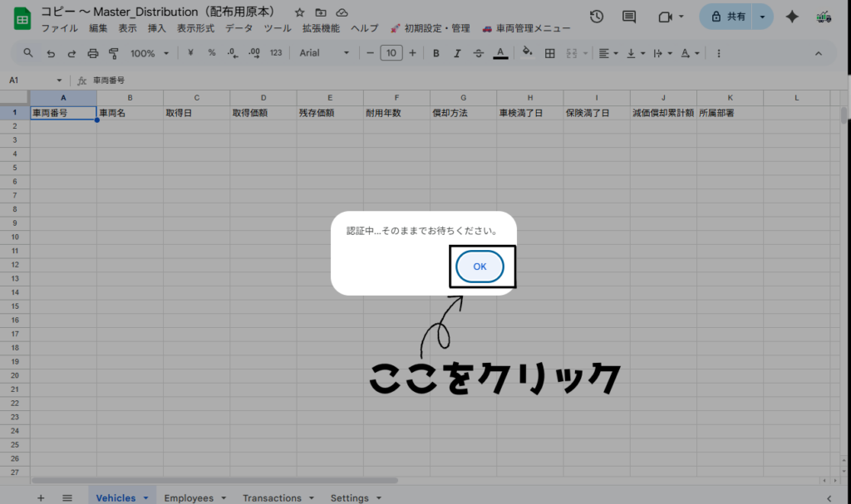This screenshot has height=504, width=851.
Task: Click the font size input field
Action: tap(391, 53)
